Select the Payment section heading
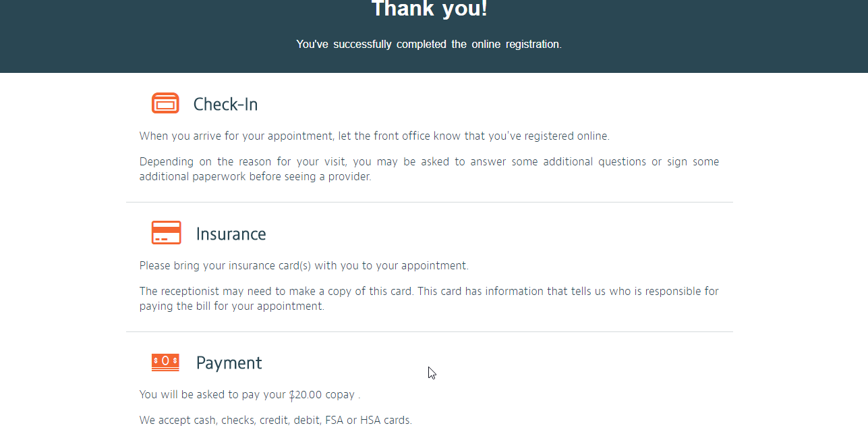 (x=229, y=363)
